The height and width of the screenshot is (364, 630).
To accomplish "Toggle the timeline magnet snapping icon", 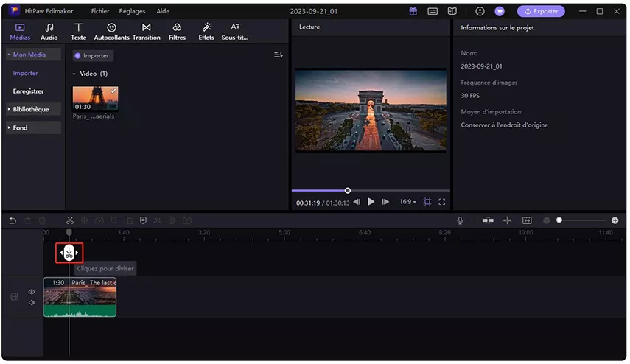I will (488, 220).
